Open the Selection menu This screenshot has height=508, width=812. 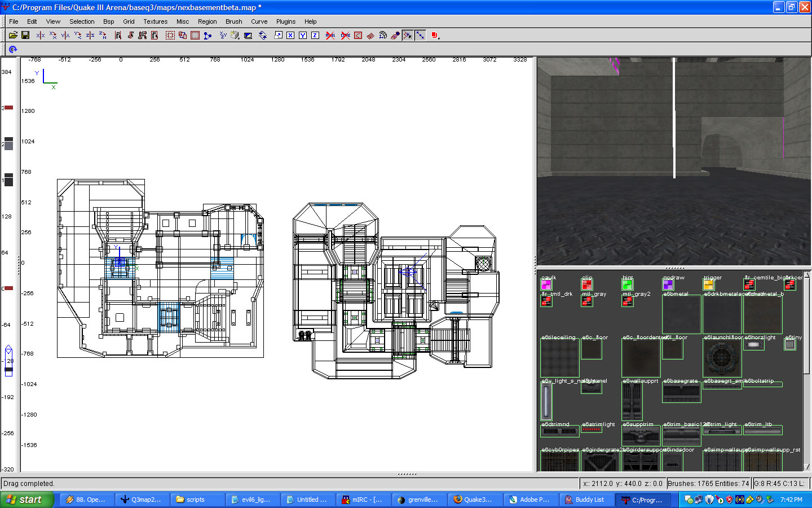[82, 21]
